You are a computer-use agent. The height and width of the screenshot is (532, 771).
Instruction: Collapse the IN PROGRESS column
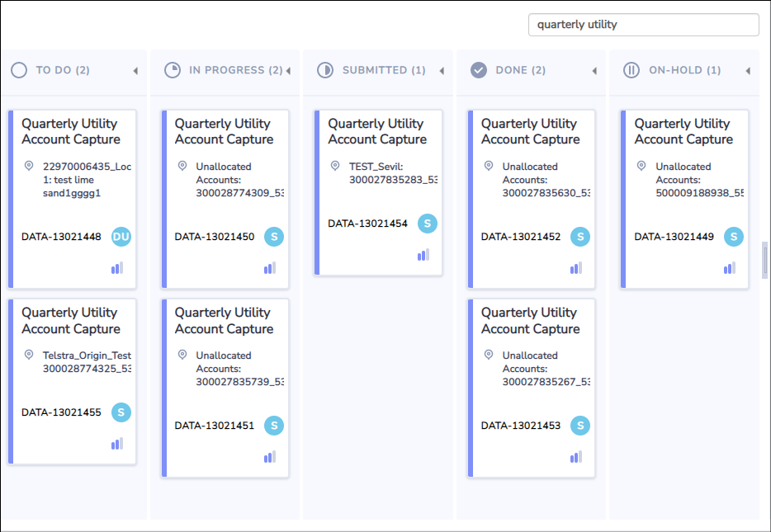coord(288,71)
